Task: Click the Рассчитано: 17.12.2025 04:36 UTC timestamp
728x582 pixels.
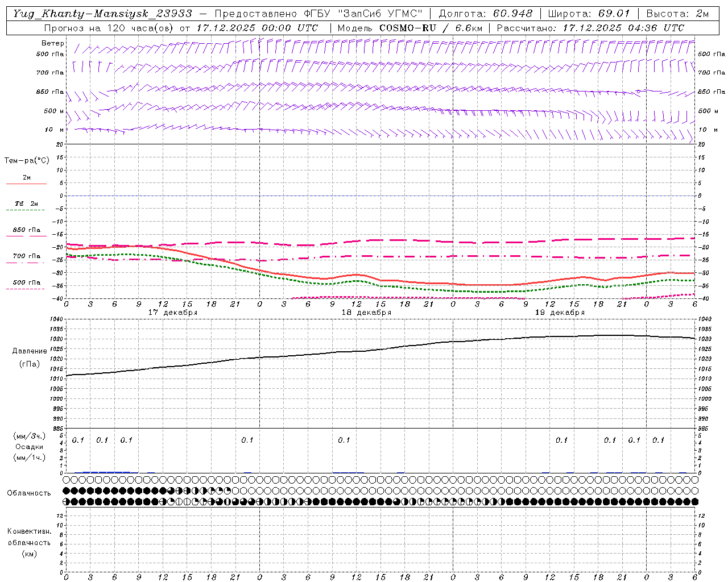Action: [x=590, y=28]
